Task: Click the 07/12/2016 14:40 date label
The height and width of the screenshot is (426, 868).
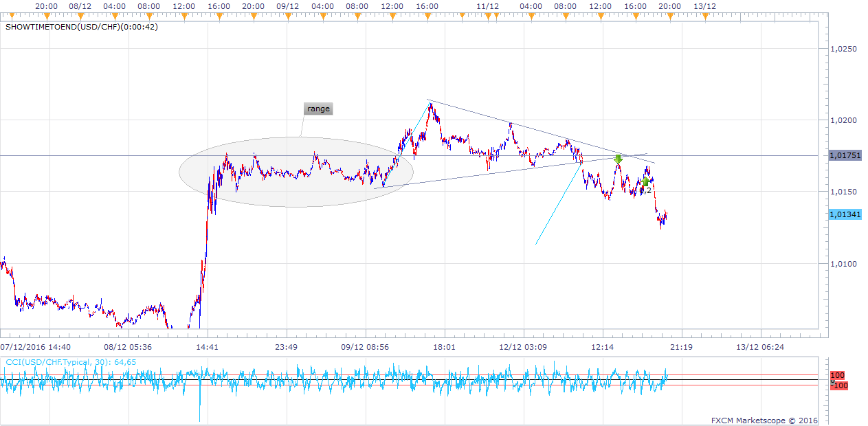Action: pos(35,347)
